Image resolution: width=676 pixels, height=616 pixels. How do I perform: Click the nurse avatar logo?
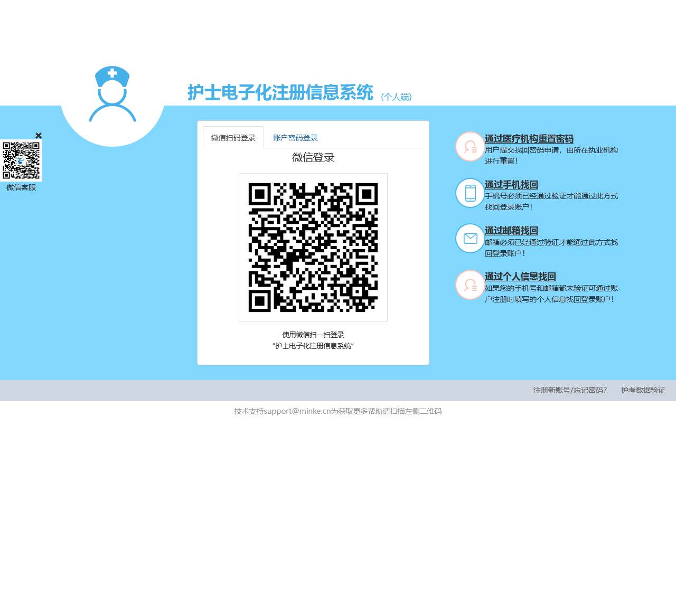click(x=112, y=94)
